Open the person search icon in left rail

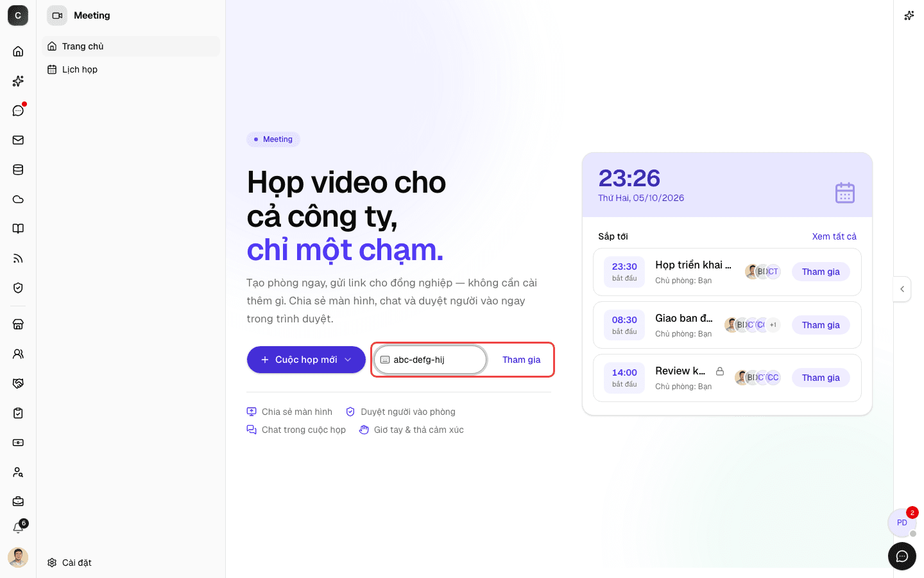(x=18, y=472)
